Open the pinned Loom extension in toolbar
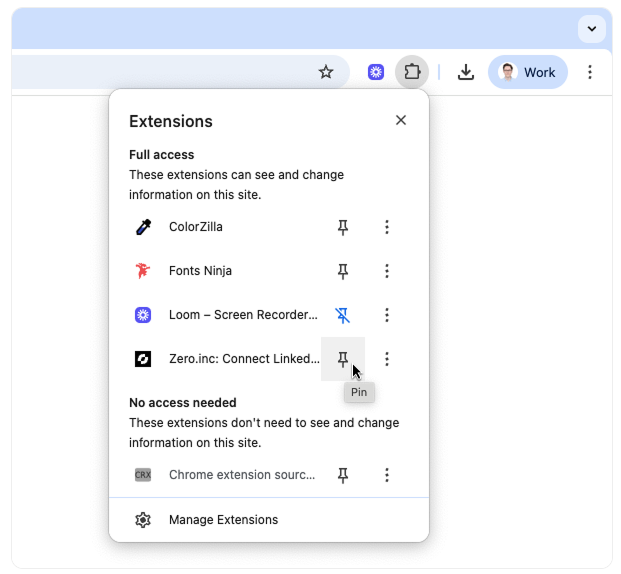 point(375,72)
